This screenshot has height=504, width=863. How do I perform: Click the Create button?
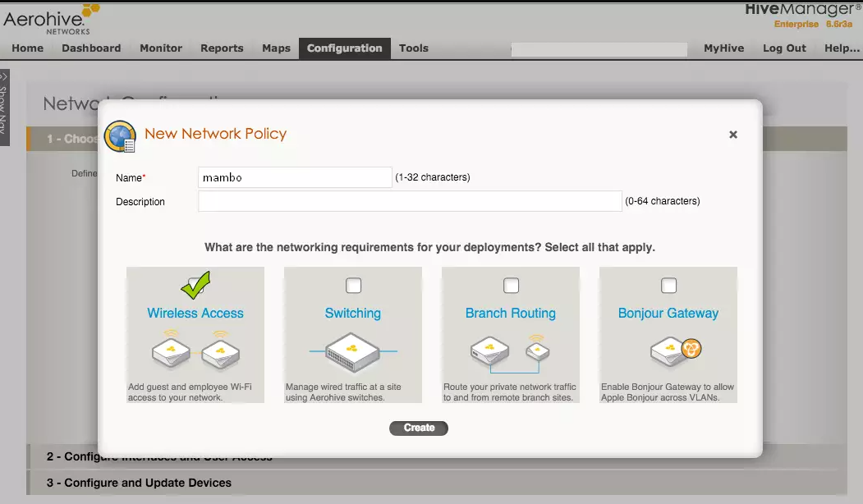[x=419, y=428]
